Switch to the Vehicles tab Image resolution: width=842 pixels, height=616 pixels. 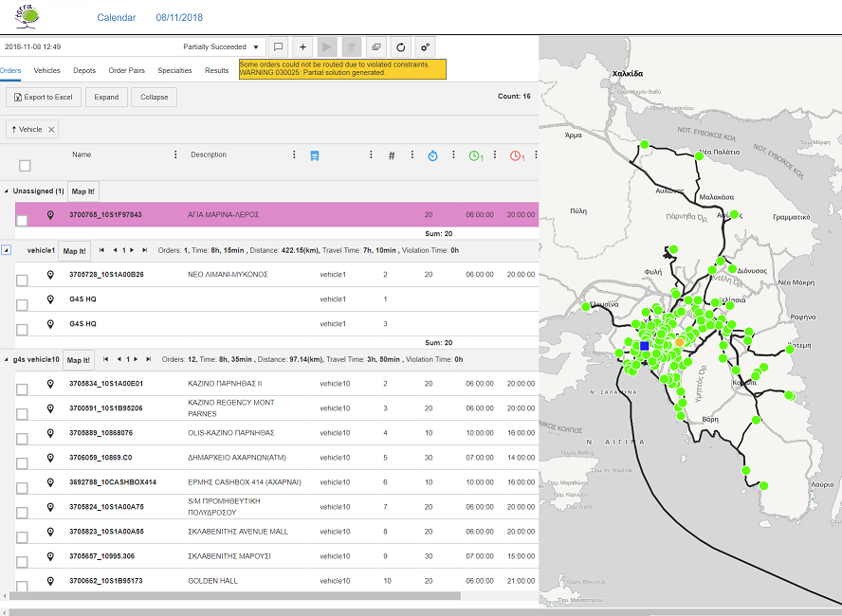(46, 71)
